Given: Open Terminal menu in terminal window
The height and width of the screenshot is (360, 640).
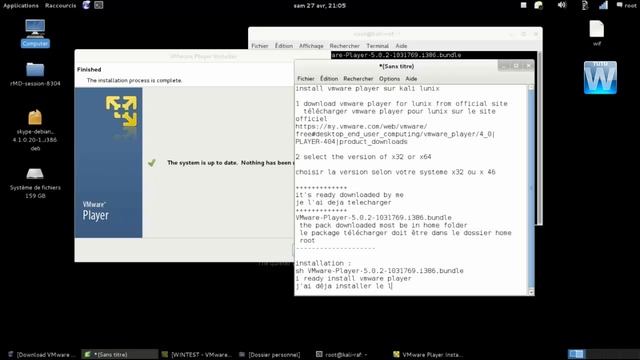Looking at the screenshot, I should click(377, 46).
